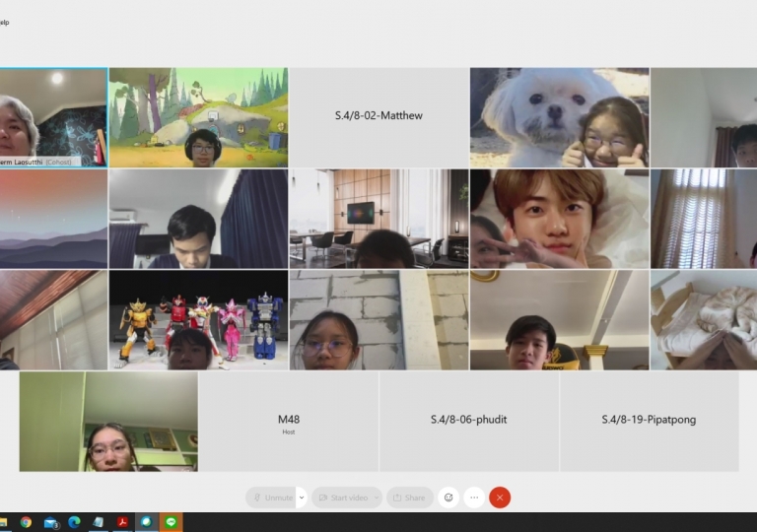Click the Host label under M48
Viewport: 757px width, 532px height.
coord(289,432)
